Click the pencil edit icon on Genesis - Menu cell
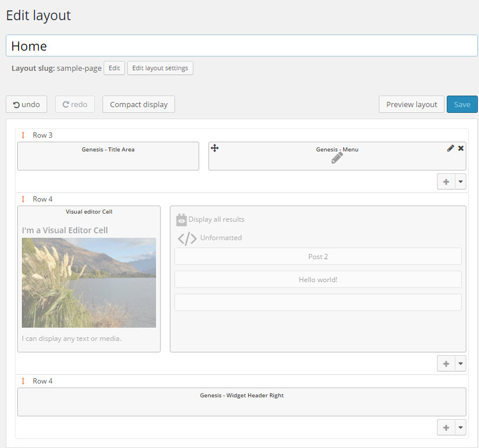Screen dimensions: 479x448 450,148
